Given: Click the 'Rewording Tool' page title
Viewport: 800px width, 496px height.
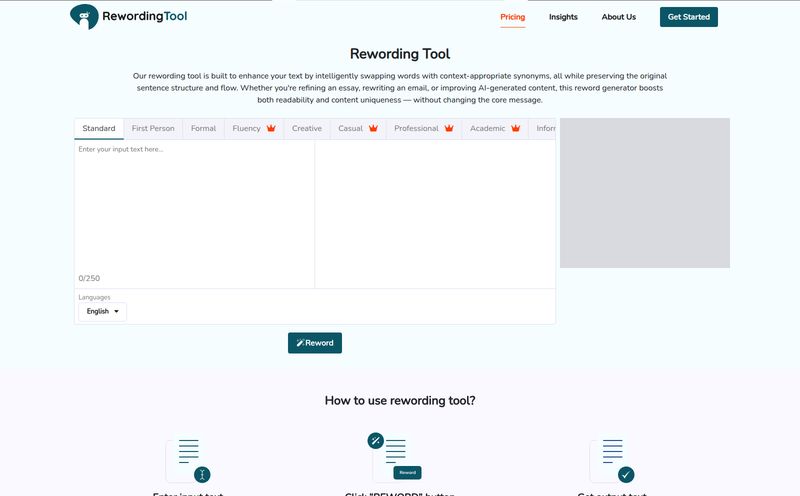Looking at the screenshot, I should [400, 54].
